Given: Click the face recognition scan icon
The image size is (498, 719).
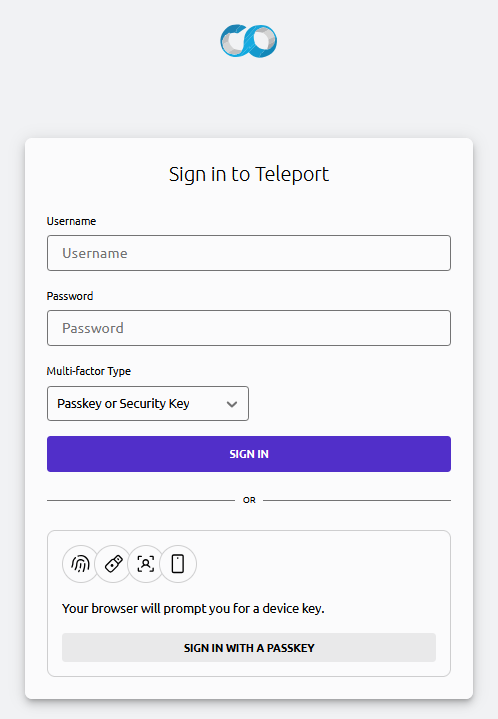Looking at the screenshot, I should click(146, 564).
